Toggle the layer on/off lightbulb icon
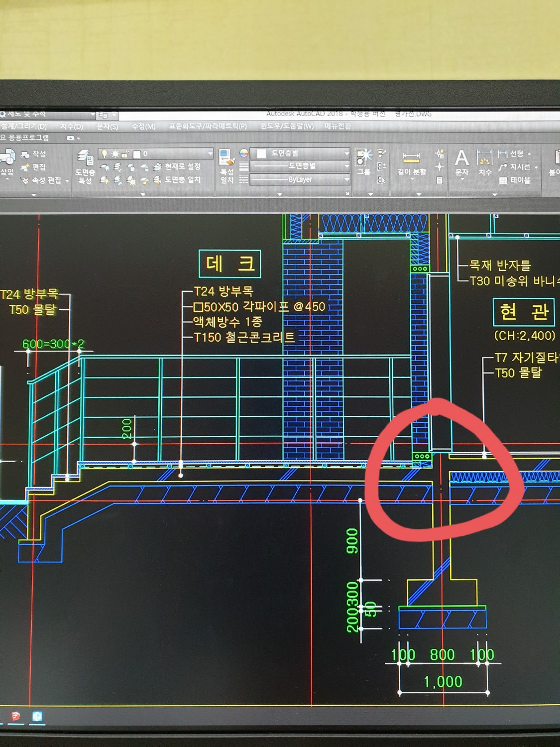 pos(104,154)
